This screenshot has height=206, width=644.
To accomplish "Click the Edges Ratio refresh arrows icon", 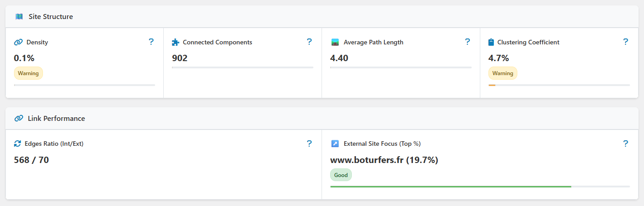I will (18, 144).
